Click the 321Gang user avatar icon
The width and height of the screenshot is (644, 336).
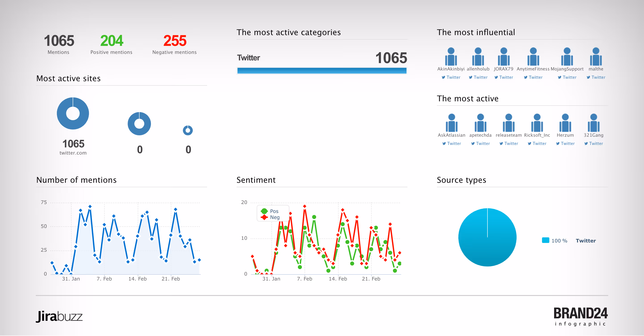coord(593,123)
